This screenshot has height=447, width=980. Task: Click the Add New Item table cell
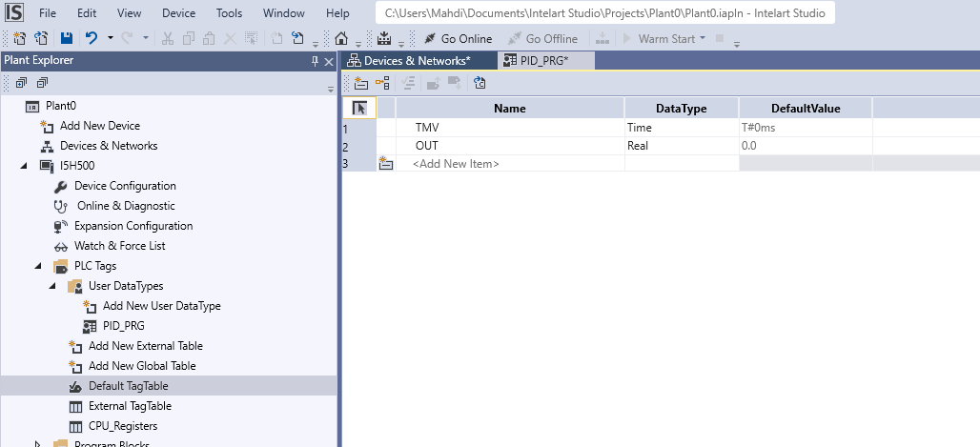(x=456, y=164)
